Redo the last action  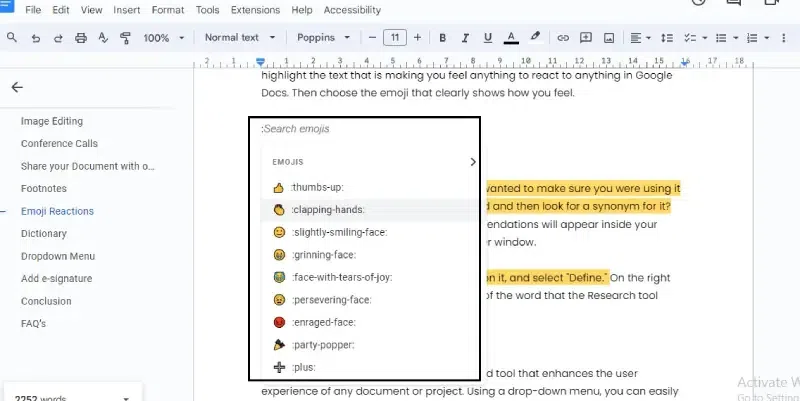click(x=58, y=38)
